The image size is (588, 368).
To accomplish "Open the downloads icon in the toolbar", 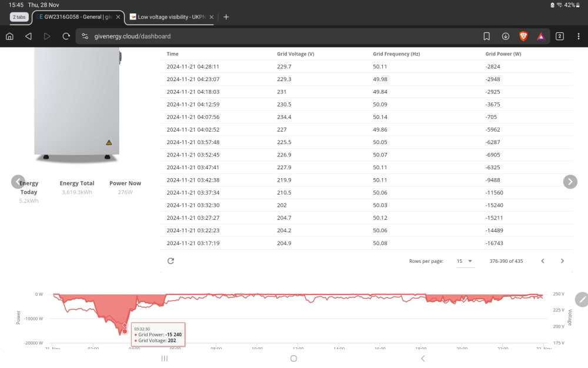I will (506, 36).
